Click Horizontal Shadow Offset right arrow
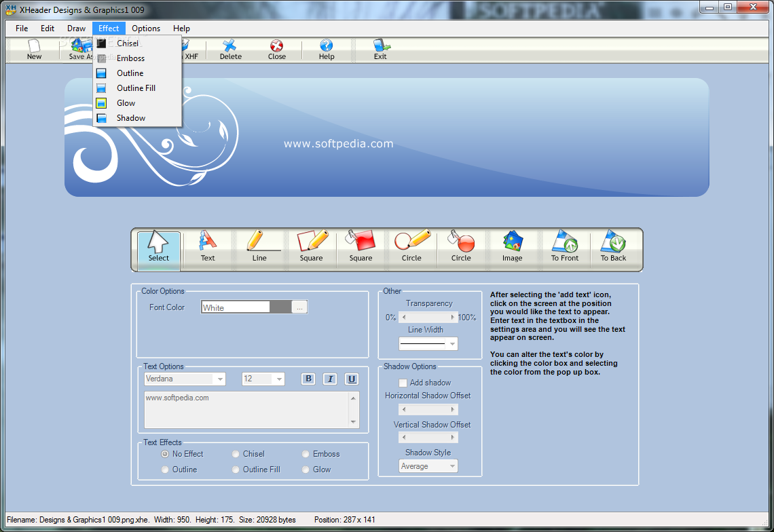Viewport: 774px width, 532px height. tap(453, 410)
